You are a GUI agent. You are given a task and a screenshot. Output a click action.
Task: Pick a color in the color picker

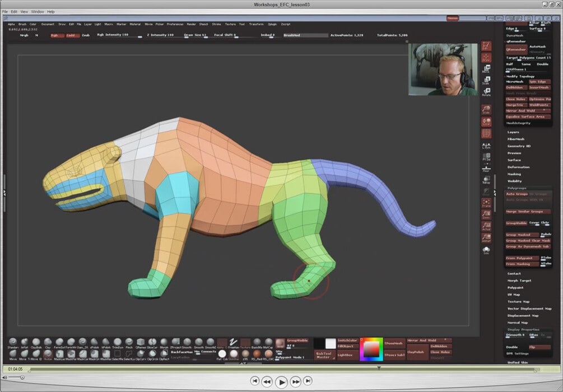coord(371,349)
